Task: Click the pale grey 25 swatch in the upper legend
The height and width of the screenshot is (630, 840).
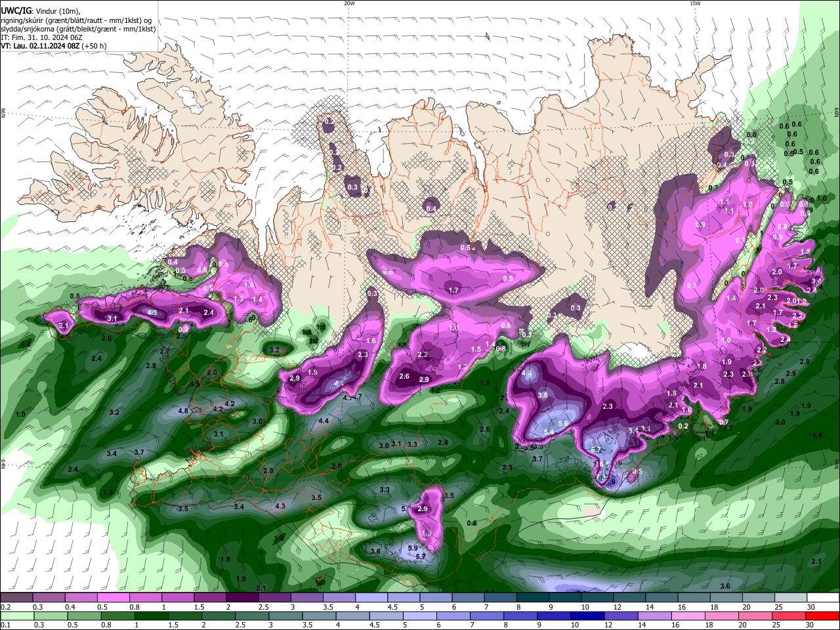Action: coord(791,598)
